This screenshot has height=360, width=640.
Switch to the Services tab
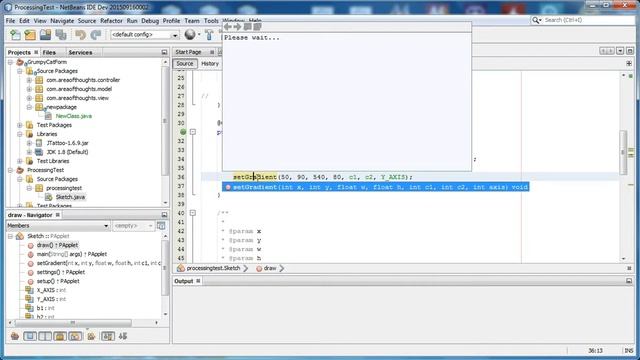pos(80,52)
